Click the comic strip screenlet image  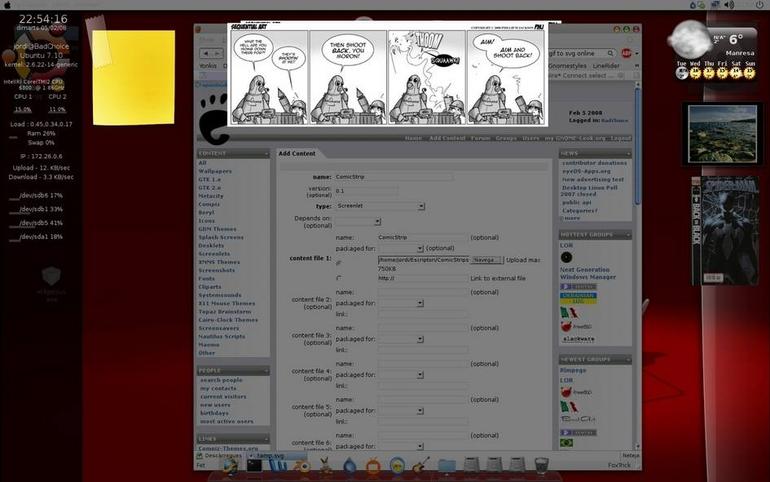(x=387, y=74)
